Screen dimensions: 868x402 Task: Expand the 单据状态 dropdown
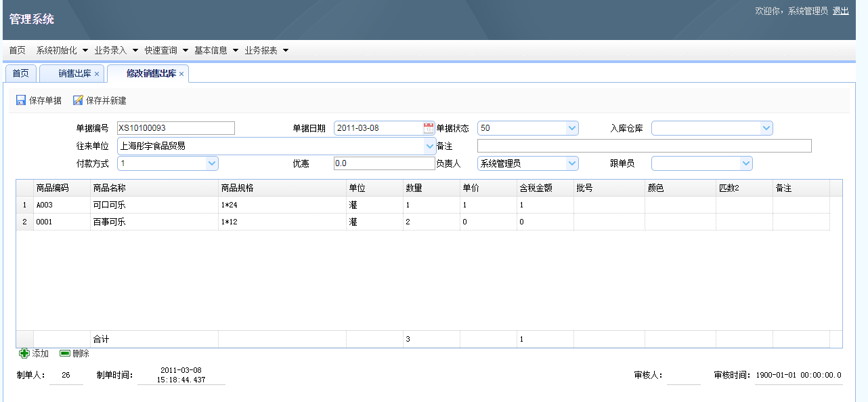pos(572,128)
